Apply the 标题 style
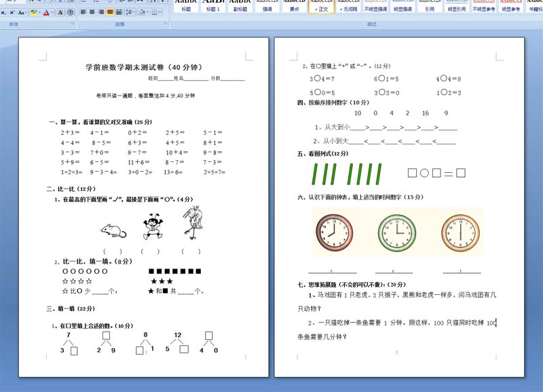The width and height of the screenshot is (543, 392). (x=186, y=6)
